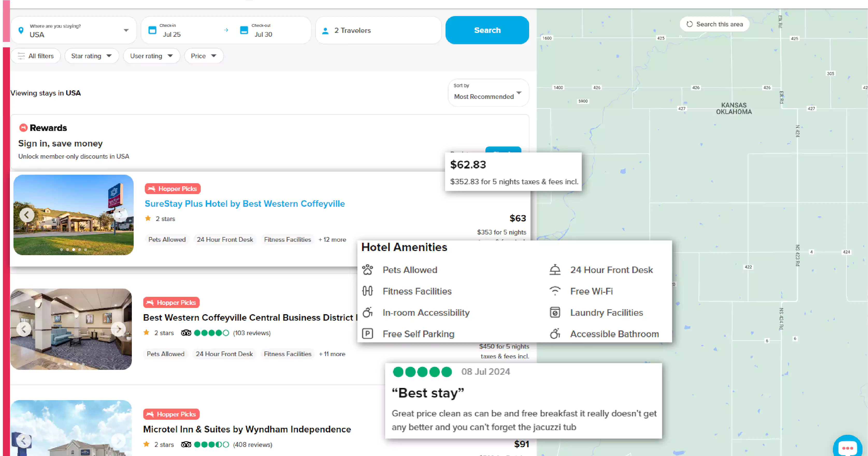Click the (408 reviews) text
This screenshot has width=868, height=456.
[253, 445]
